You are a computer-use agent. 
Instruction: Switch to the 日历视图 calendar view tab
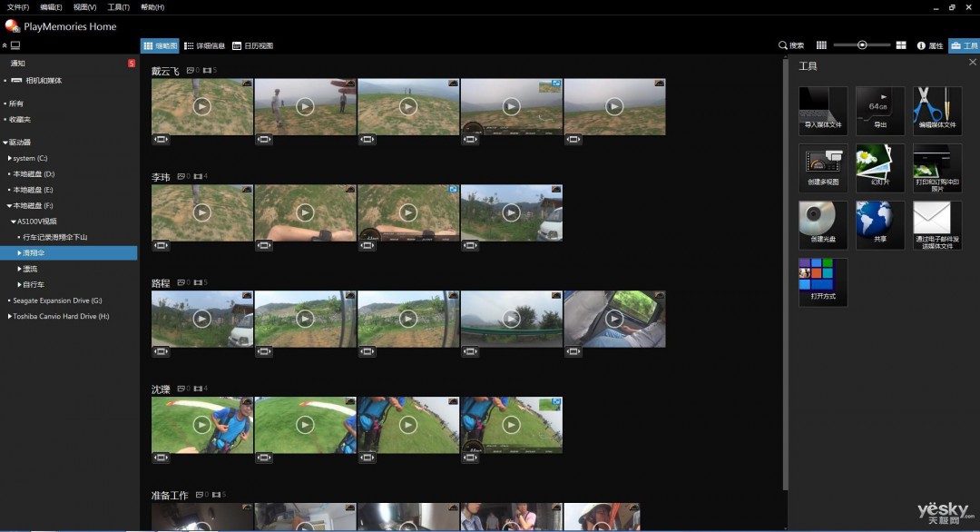point(252,45)
